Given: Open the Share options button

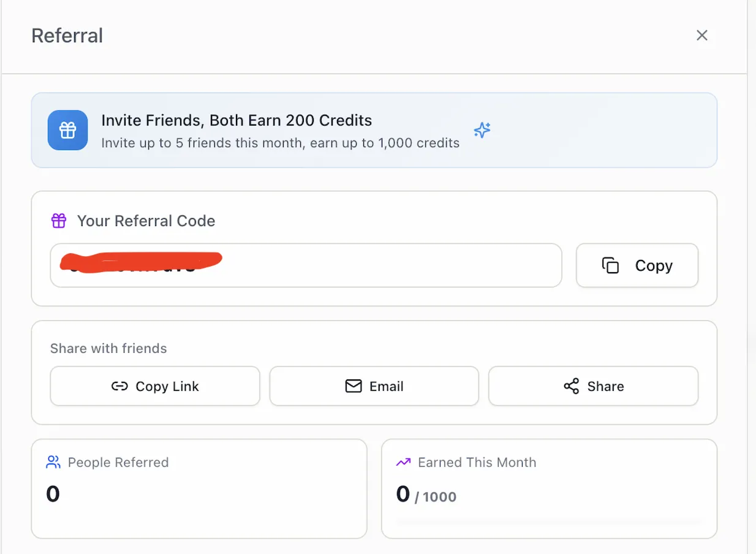Looking at the screenshot, I should click(x=593, y=386).
